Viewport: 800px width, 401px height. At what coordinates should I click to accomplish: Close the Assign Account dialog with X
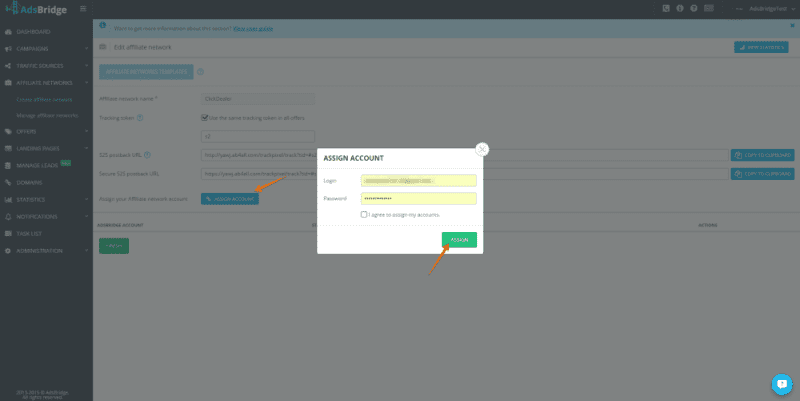482,149
